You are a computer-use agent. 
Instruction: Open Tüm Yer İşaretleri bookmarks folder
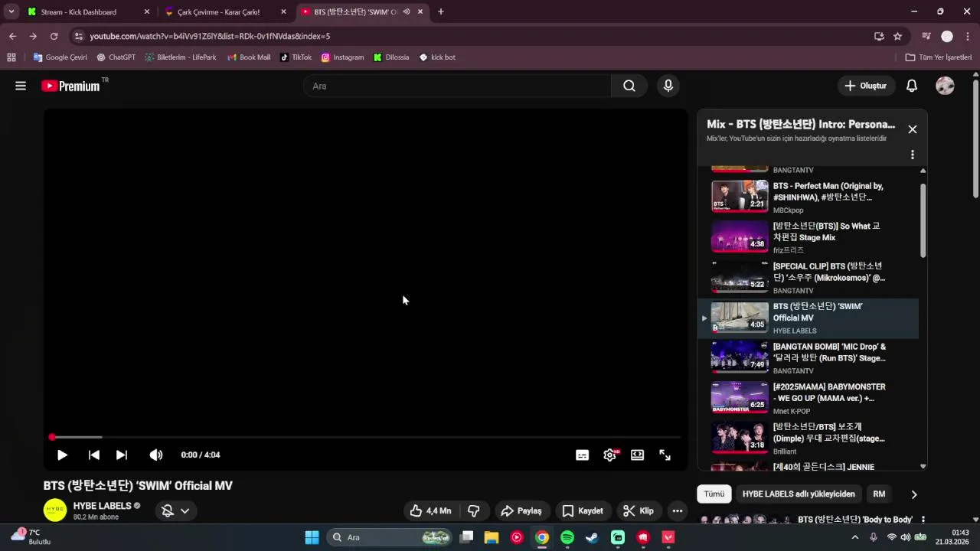939,57
